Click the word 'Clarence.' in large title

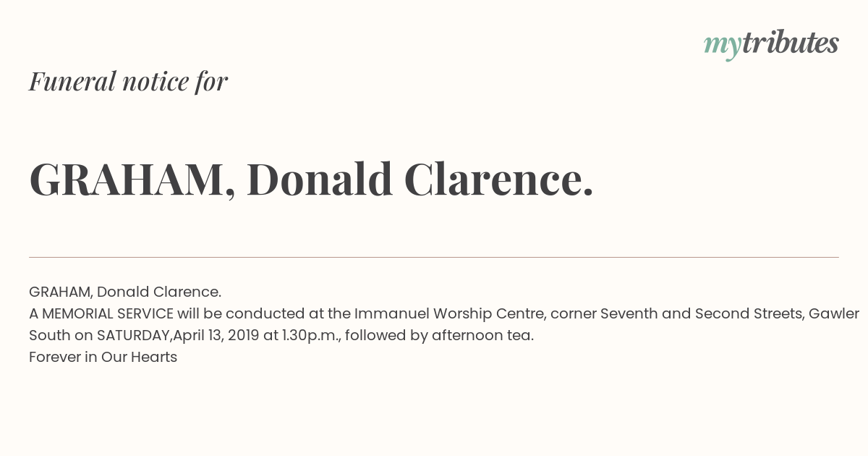499,180
